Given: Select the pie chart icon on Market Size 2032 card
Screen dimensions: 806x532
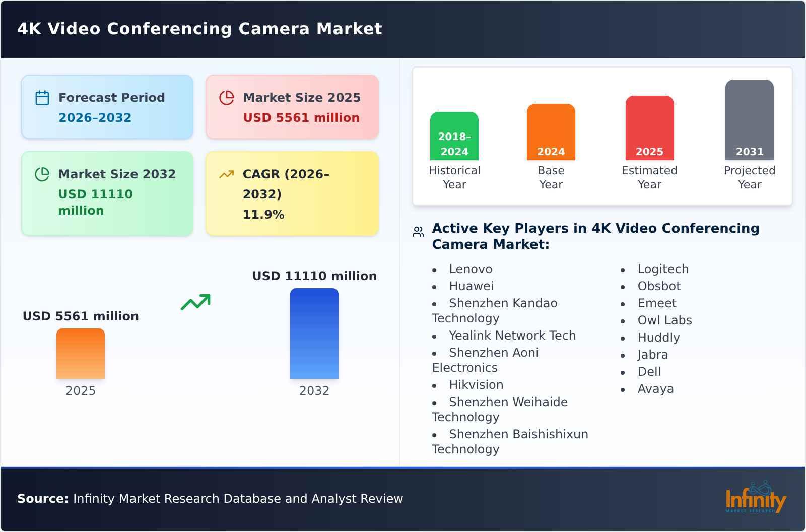Looking at the screenshot, I should tap(42, 174).
